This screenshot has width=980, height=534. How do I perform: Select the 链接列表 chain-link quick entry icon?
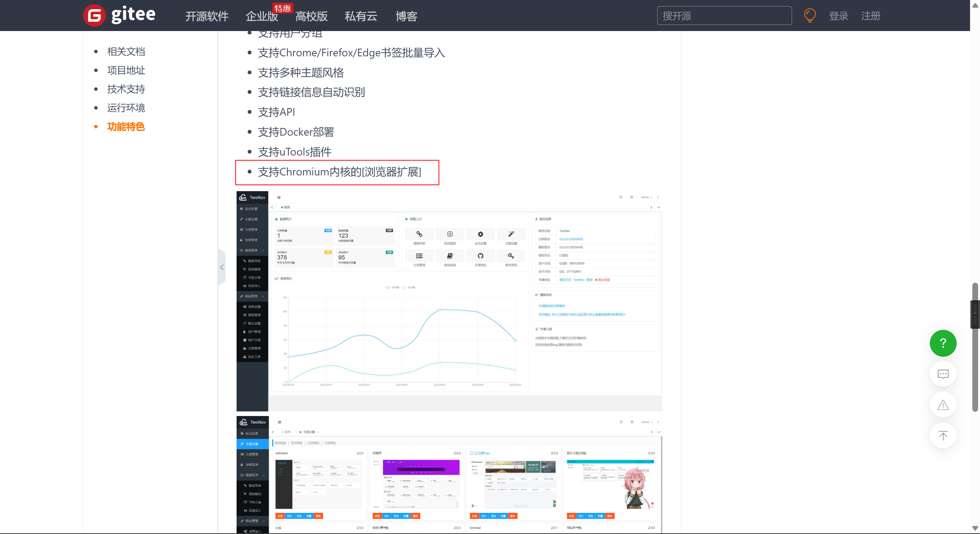click(x=419, y=234)
